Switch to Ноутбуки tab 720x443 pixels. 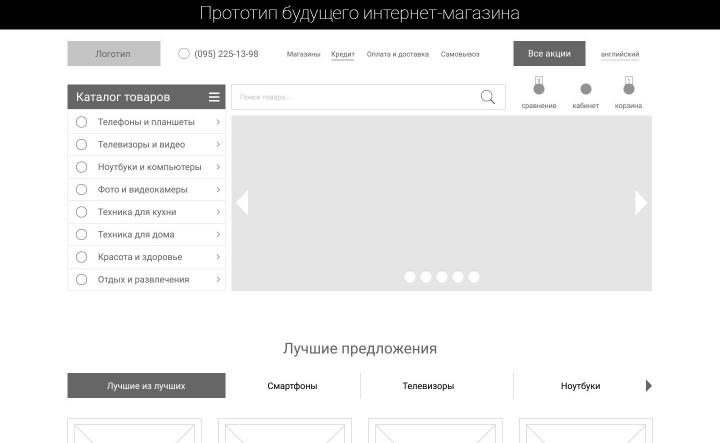580,386
